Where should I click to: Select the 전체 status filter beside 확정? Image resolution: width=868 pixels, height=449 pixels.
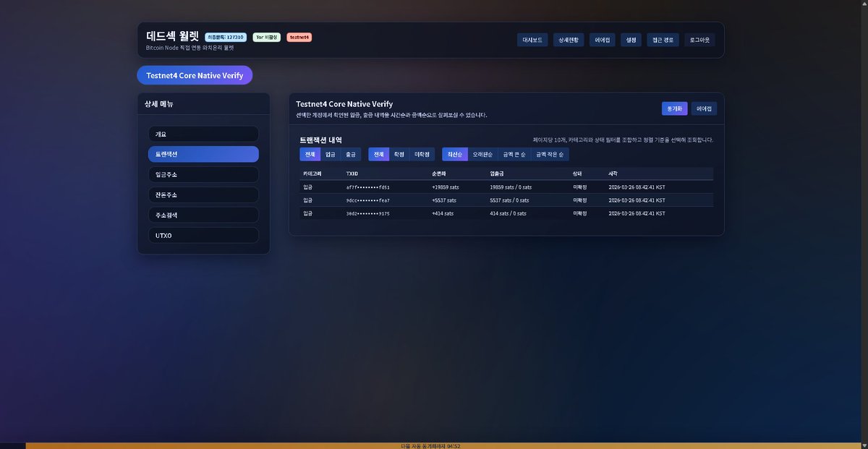tap(378, 155)
